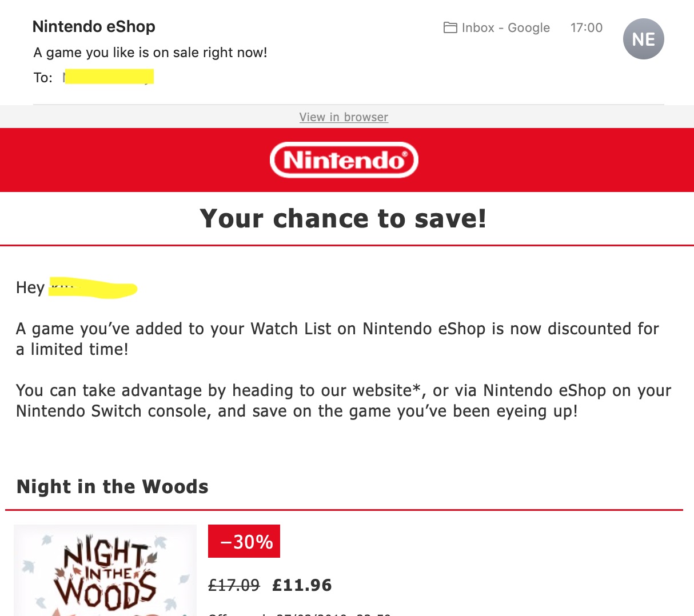Click the 17:00 received time
This screenshot has height=616, width=694.
[x=587, y=27]
